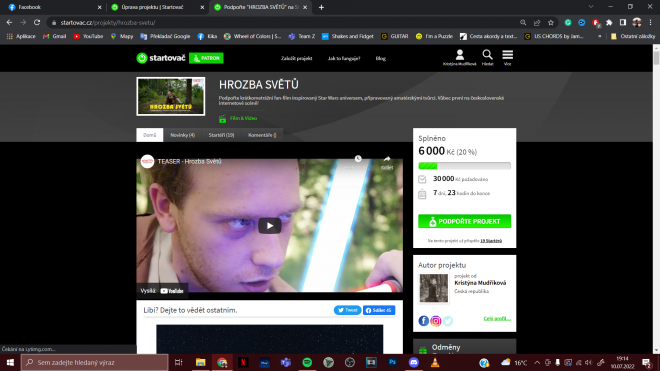Open the 19 Startérů link

pos(491,241)
